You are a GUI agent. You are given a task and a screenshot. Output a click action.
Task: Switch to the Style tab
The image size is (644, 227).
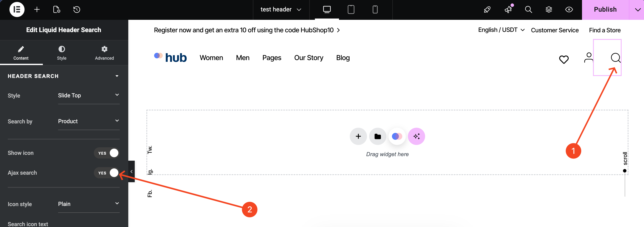point(62,53)
